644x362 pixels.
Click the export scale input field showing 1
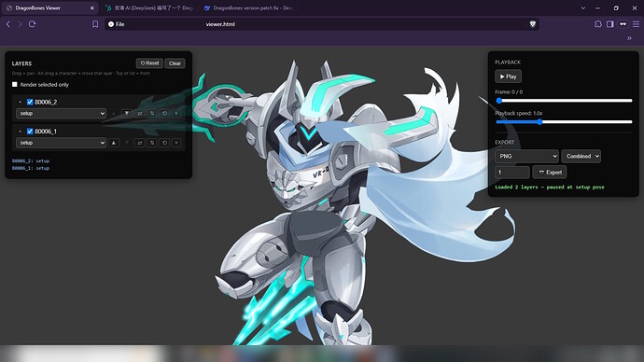(512, 173)
